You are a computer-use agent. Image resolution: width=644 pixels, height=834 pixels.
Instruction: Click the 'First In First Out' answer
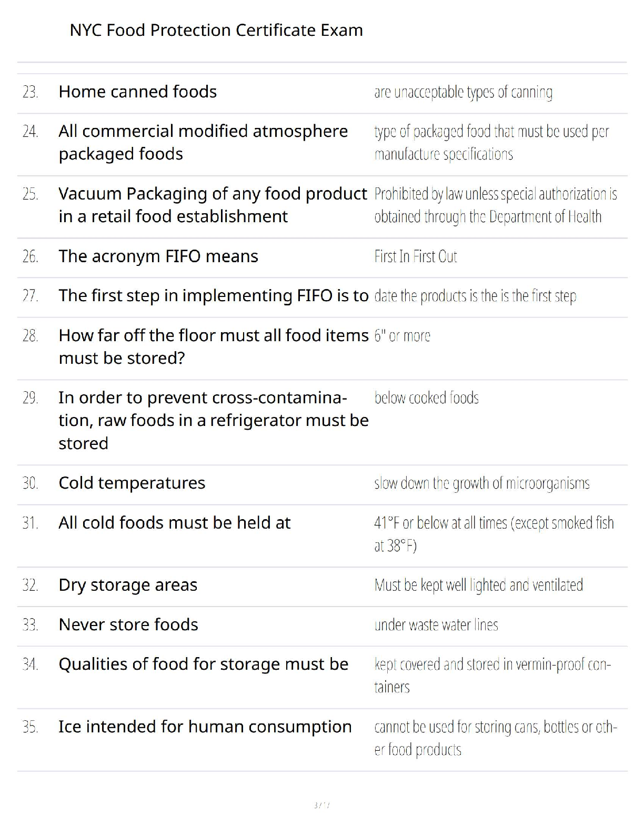[415, 256]
